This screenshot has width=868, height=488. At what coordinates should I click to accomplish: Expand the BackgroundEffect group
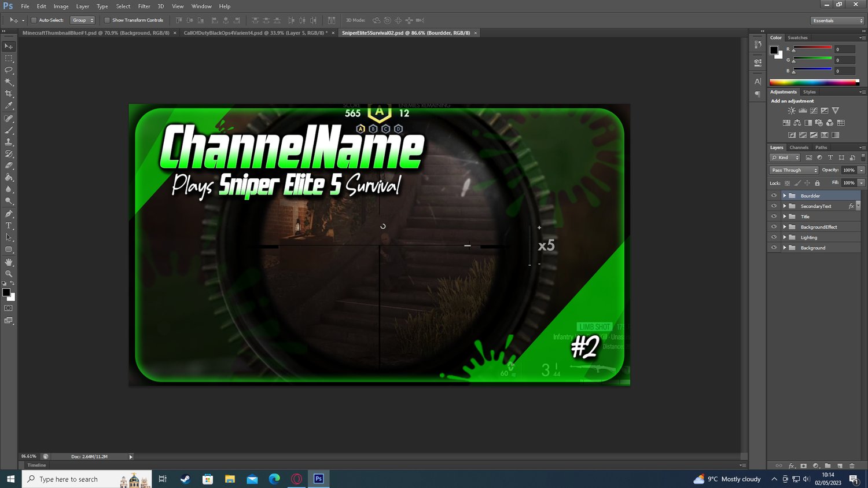[785, 227]
